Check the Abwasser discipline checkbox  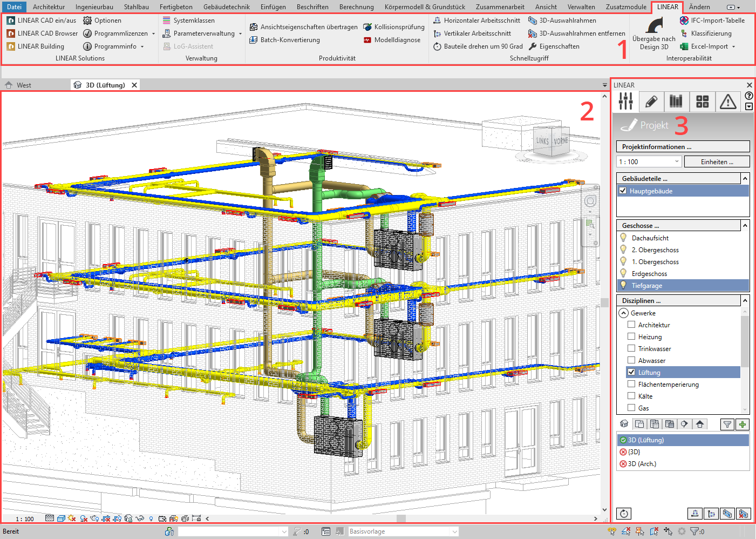tap(631, 360)
